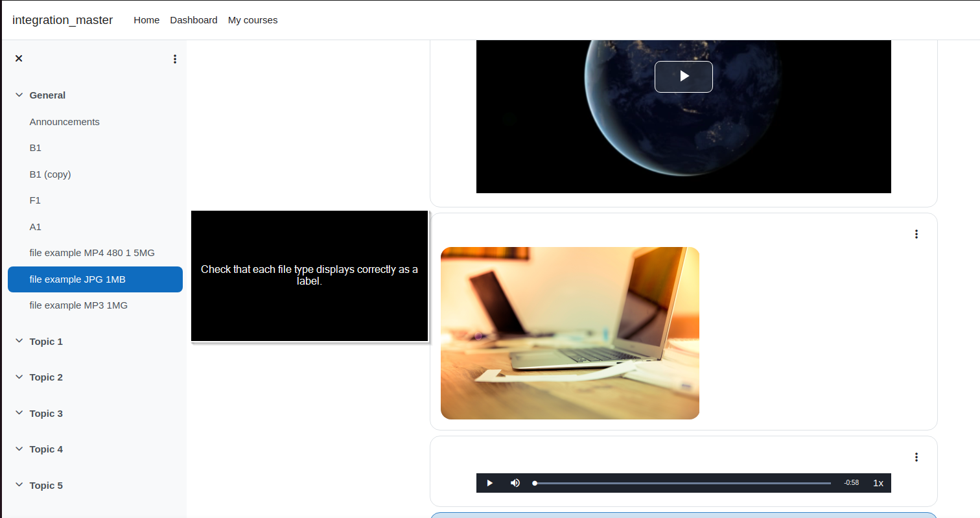
Task: Open the Home menu link
Action: pyautogui.click(x=146, y=20)
